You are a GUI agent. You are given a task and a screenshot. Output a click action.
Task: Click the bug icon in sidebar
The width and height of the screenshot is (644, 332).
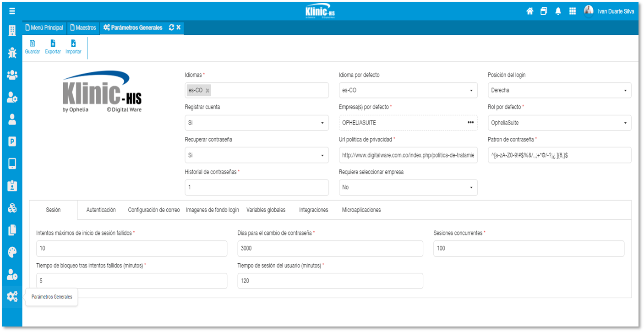click(12, 53)
